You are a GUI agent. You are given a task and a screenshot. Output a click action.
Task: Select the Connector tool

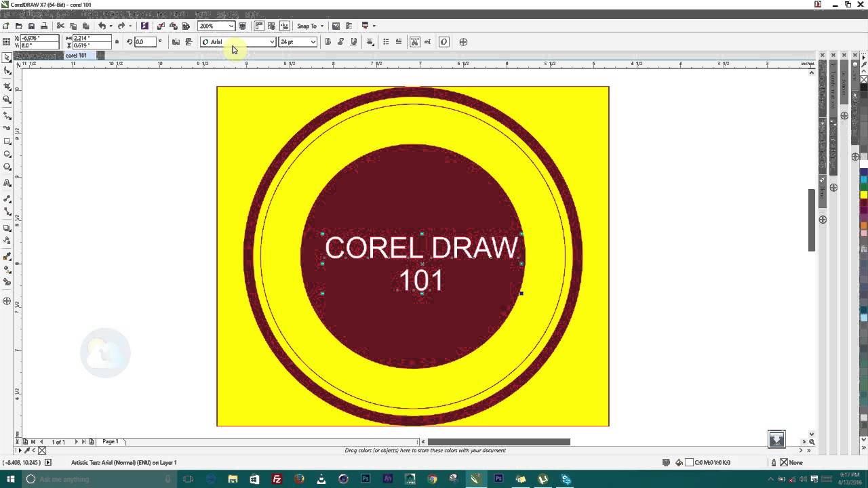click(x=7, y=211)
